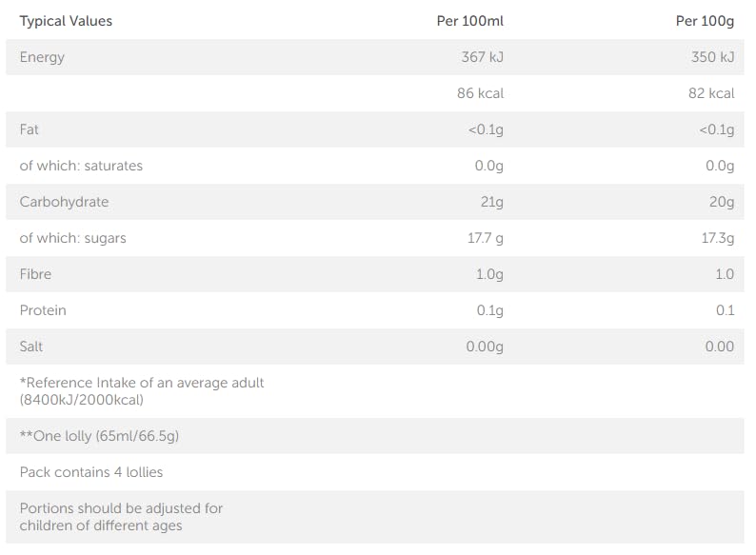Click the Typical Values column header

[x=66, y=21]
